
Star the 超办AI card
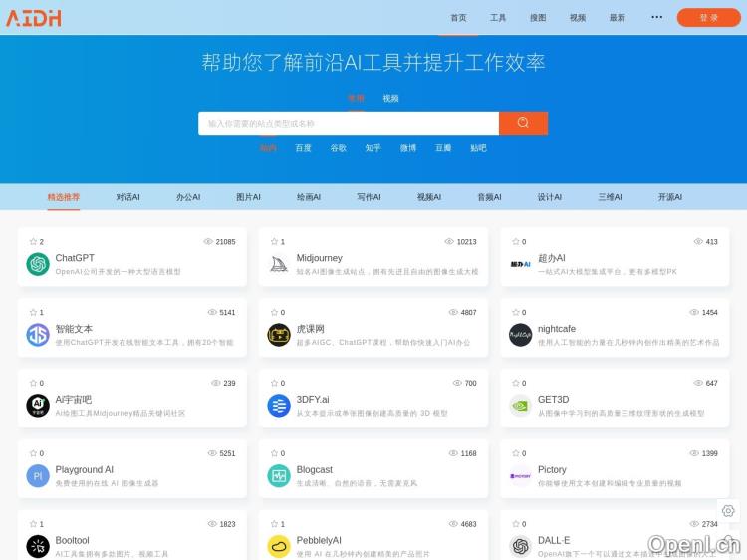coord(516,241)
